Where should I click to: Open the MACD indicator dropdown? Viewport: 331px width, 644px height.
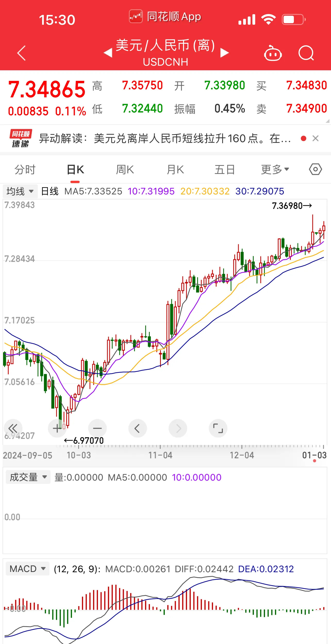27,569
